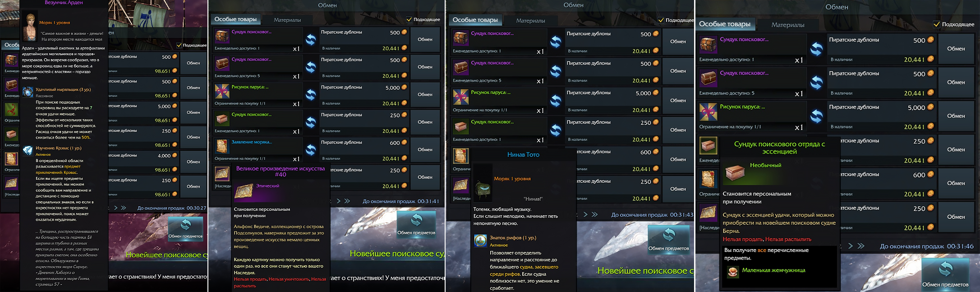980x292 pixels.
Task: Toggle Подходящее checkbox in the rightmost window
Action: [937, 24]
